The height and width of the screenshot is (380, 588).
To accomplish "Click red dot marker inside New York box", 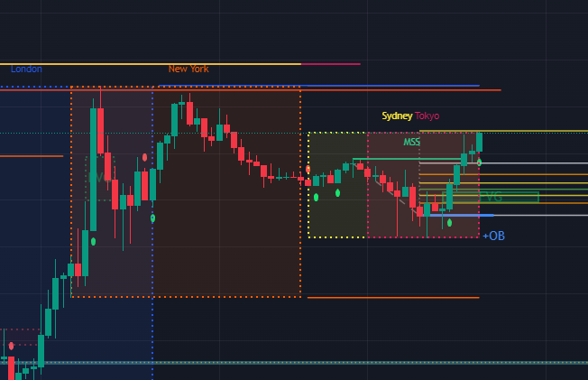I will coord(144,157).
